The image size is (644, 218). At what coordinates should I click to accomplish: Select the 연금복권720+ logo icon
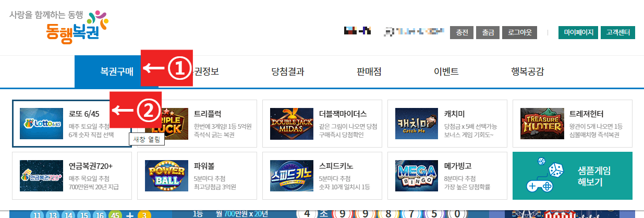click(x=42, y=176)
